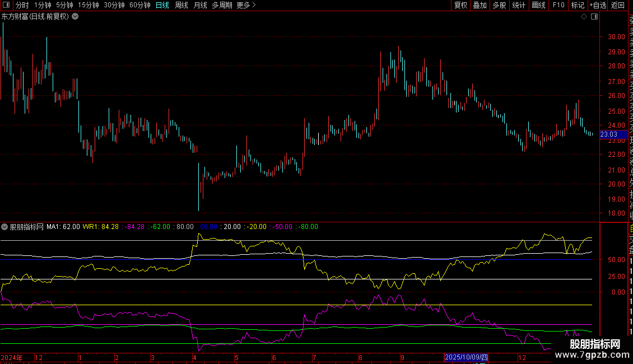
Task: Toggle the left sidebar panel icon
Action: (6, 5)
